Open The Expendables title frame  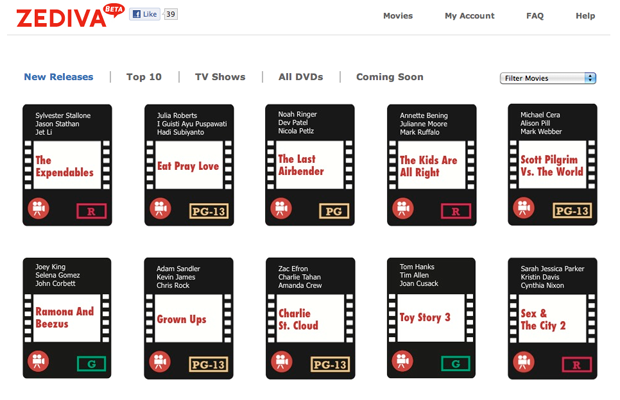click(x=67, y=165)
